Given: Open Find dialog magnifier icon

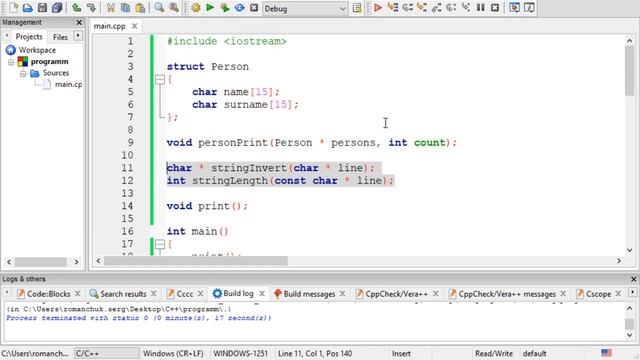Looking at the screenshot, I should pos(159,7).
